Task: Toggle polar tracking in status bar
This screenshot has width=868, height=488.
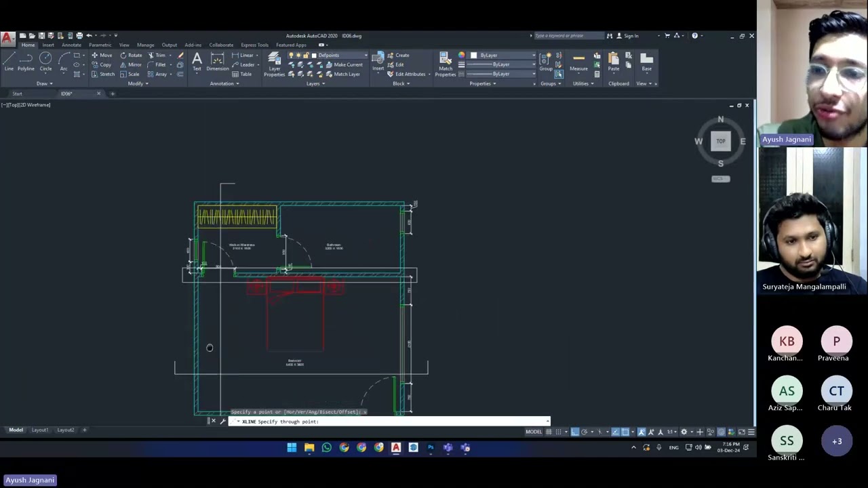Action: pyautogui.click(x=585, y=432)
